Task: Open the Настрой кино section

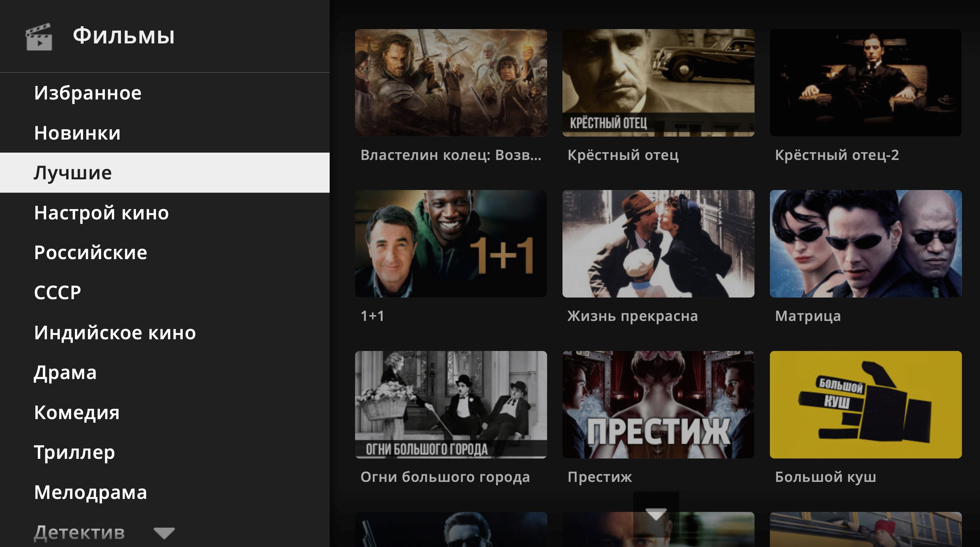Action: point(165,213)
